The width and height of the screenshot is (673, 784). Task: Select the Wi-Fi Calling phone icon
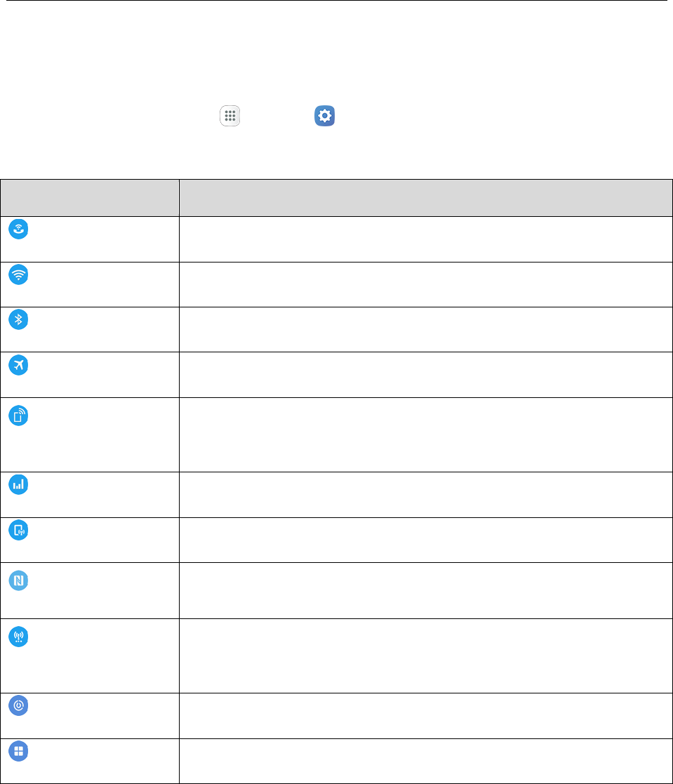19,229
